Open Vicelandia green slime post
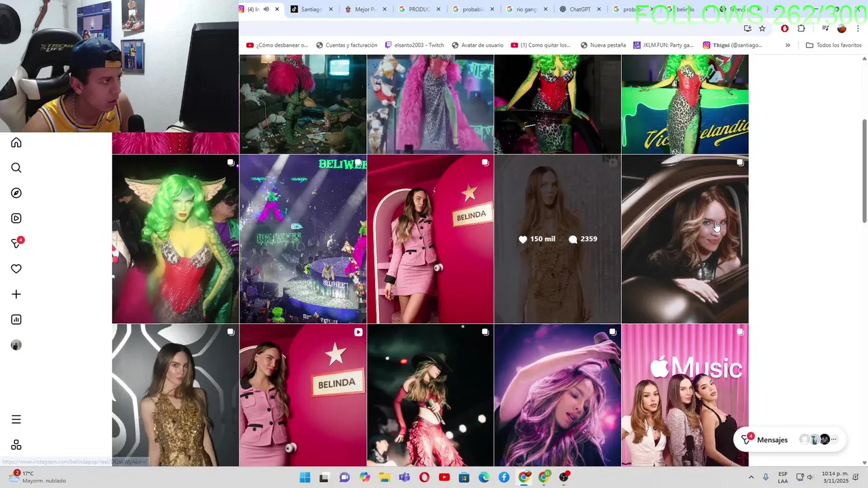This screenshot has width=868, height=488. (685, 104)
